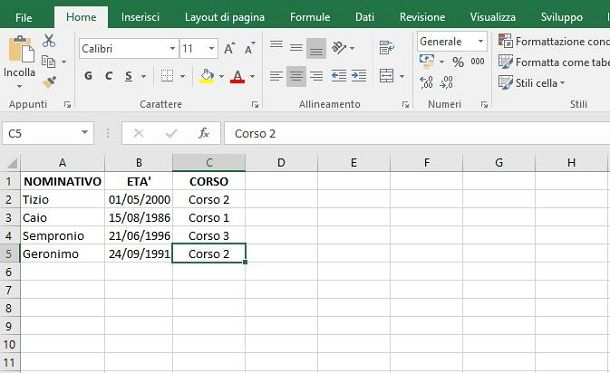
Task: Increase indent icon
Action: [359, 76]
